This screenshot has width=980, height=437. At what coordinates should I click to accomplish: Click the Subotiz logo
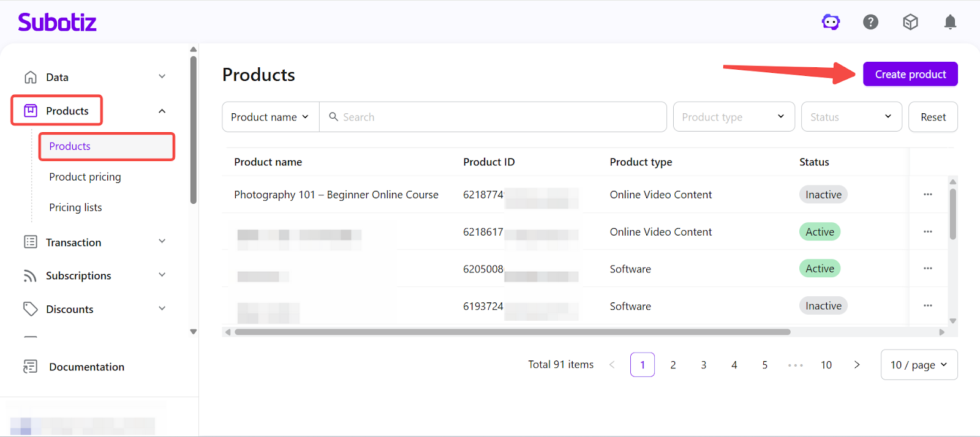pyautogui.click(x=57, y=23)
